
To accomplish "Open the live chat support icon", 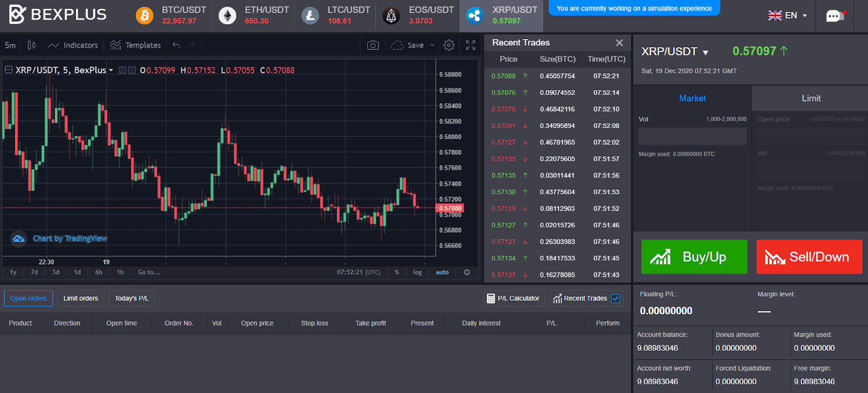I will [834, 16].
